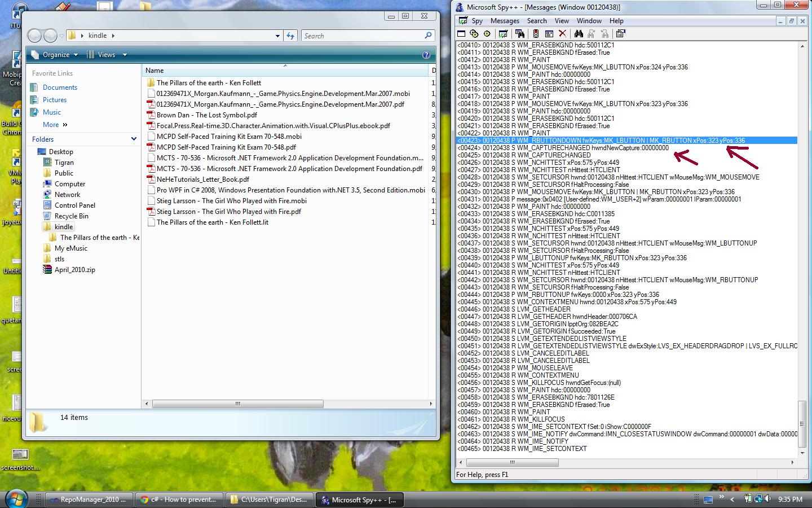Select Recycle Bin in folder tree
Viewport: 812px width, 508px height.
72,216
